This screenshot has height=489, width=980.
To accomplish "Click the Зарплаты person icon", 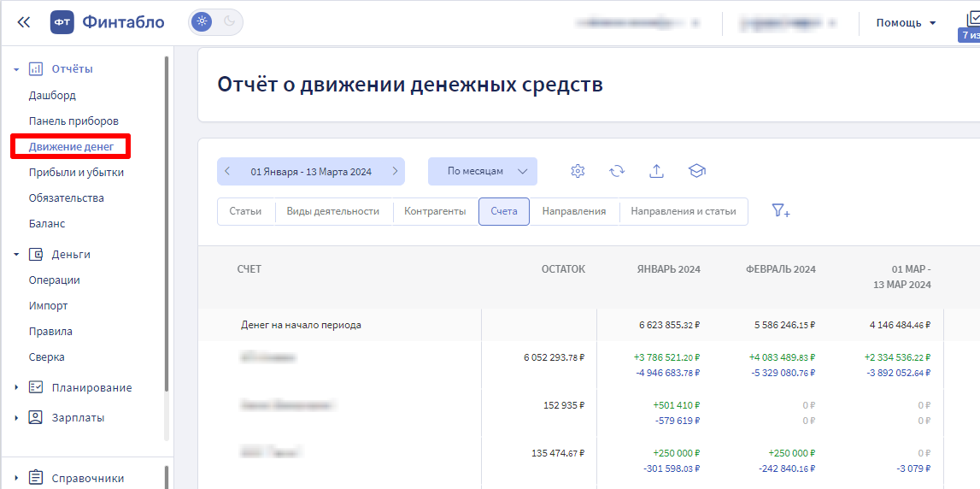I will click(x=36, y=418).
